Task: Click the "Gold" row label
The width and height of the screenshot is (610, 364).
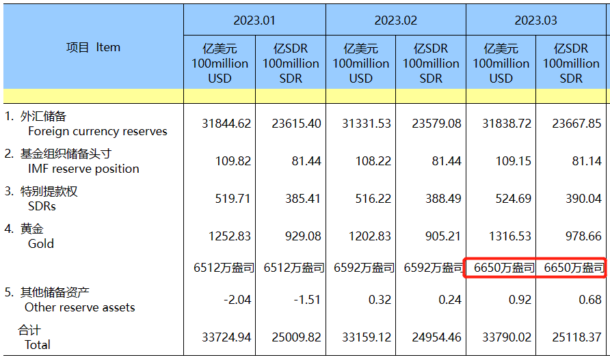Action: click(x=41, y=244)
